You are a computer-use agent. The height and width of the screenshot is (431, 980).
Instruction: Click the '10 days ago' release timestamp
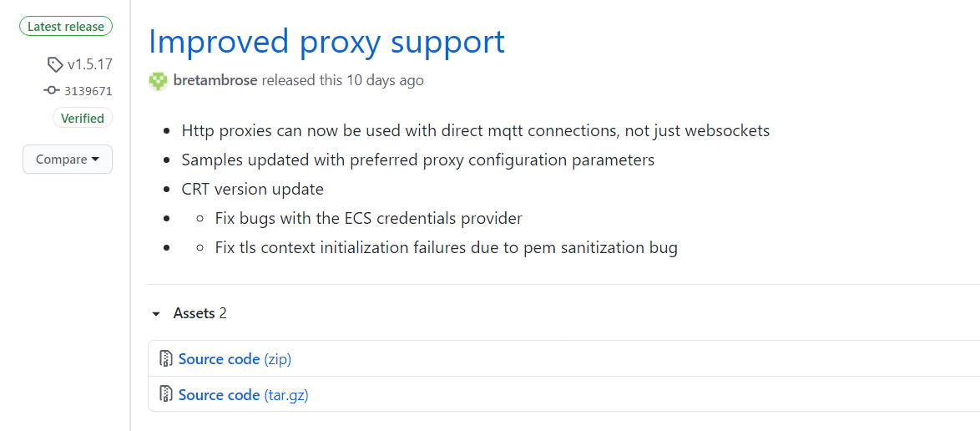click(386, 80)
